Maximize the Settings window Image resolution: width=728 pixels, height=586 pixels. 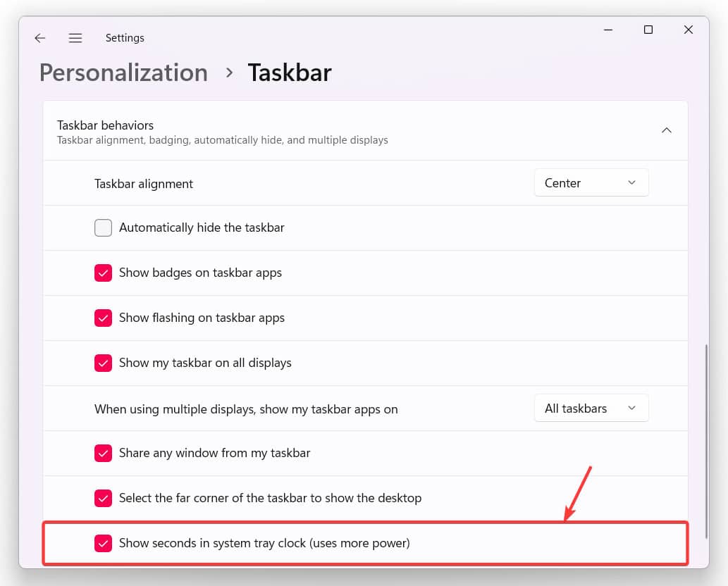coord(648,30)
